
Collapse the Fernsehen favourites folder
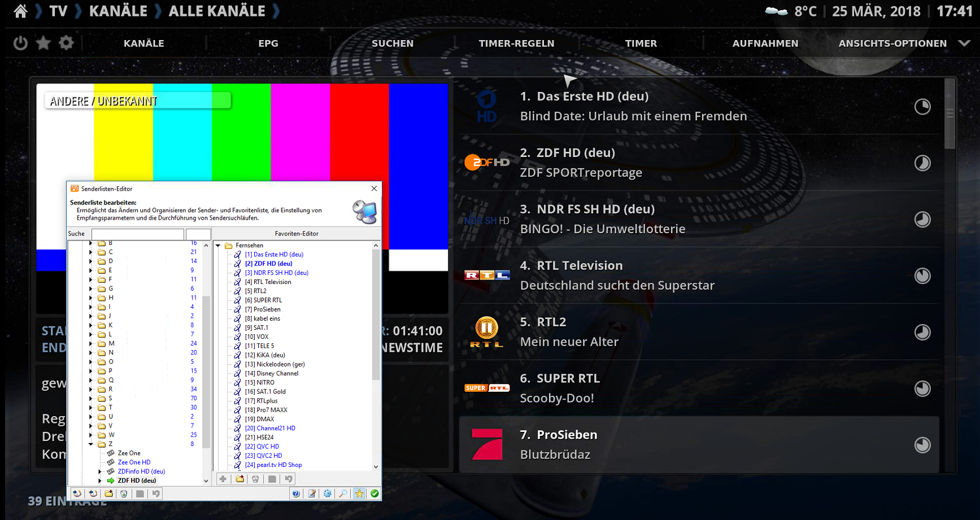(218, 246)
